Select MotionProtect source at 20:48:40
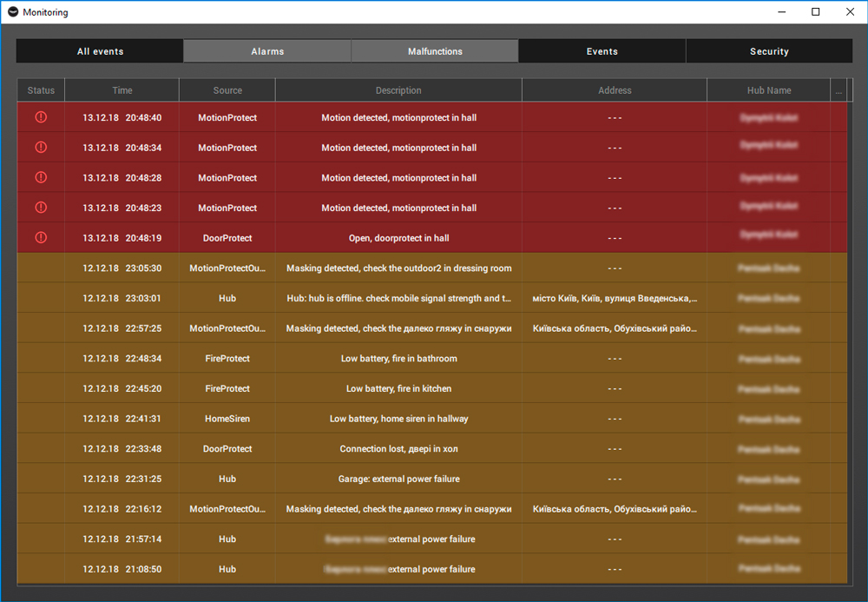This screenshot has width=868, height=602. [227, 117]
